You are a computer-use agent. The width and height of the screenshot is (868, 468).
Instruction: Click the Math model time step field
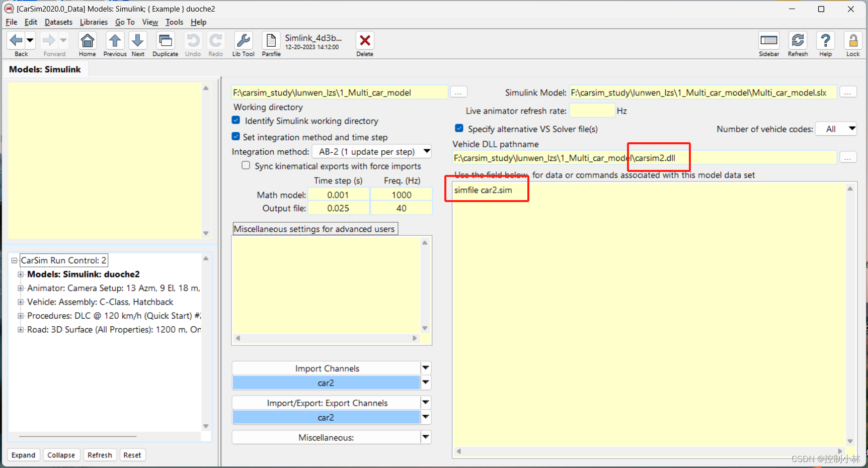[338, 195]
